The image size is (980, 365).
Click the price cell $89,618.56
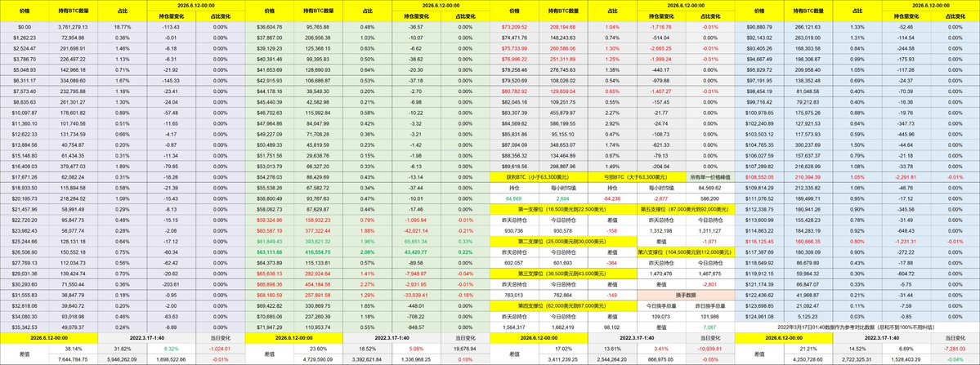click(x=514, y=167)
